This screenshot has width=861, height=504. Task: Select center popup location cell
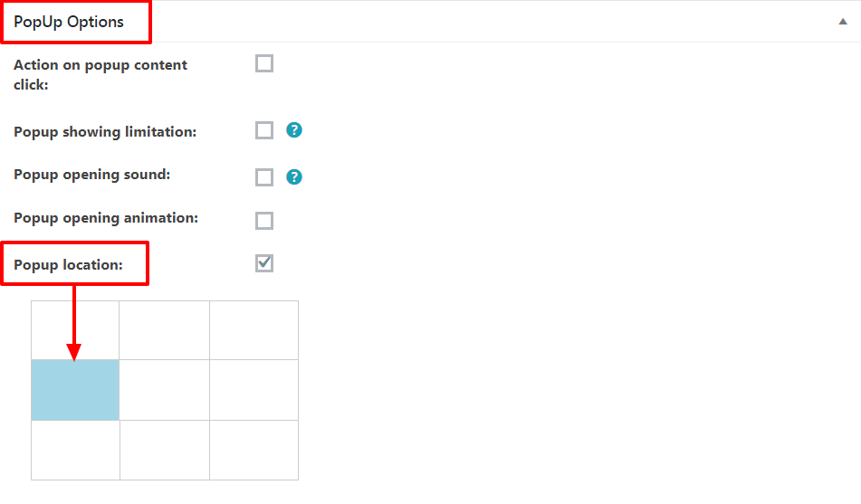[164, 390]
